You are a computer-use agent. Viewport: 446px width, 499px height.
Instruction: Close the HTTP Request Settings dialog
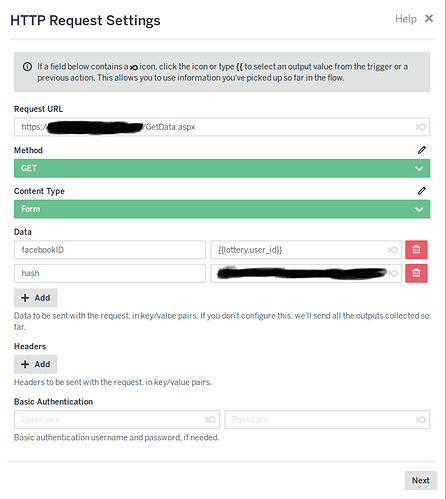pos(429,18)
